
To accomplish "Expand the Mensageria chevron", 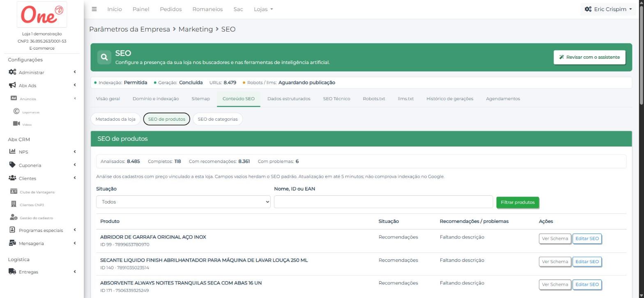I will click(75, 243).
